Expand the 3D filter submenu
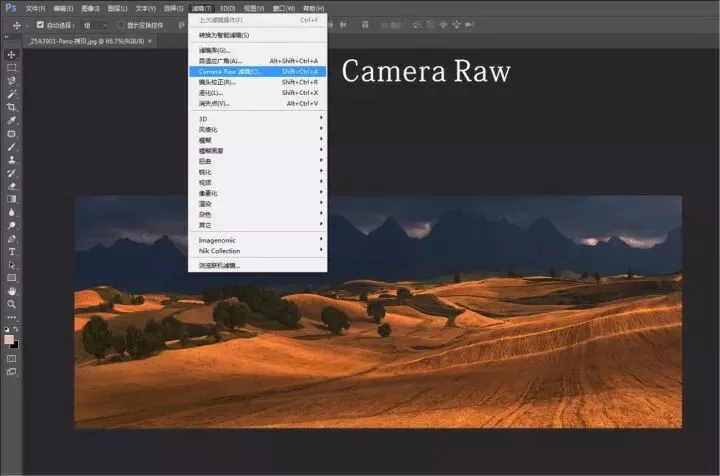The image size is (720, 476). 258,118
